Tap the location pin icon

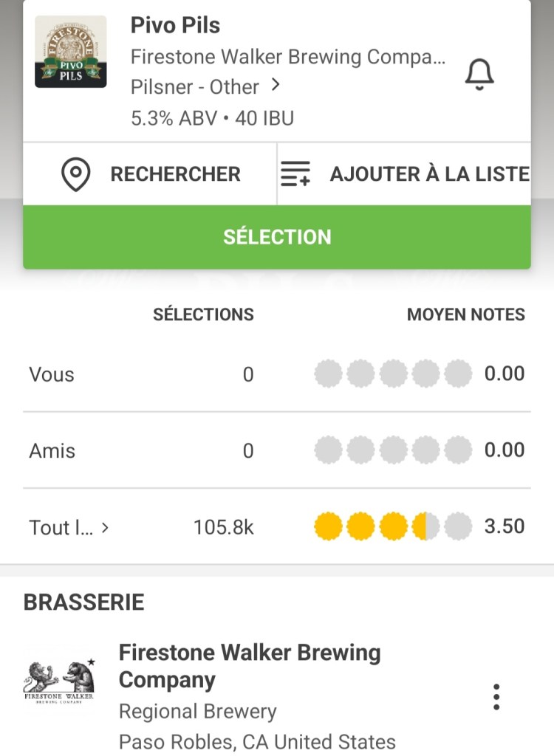(x=75, y=174)
